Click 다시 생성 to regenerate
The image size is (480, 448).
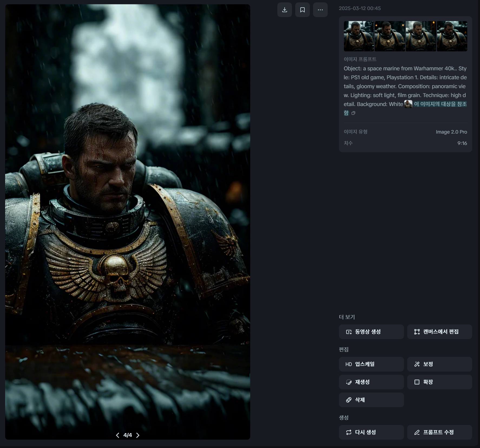[x=371, y=432]
